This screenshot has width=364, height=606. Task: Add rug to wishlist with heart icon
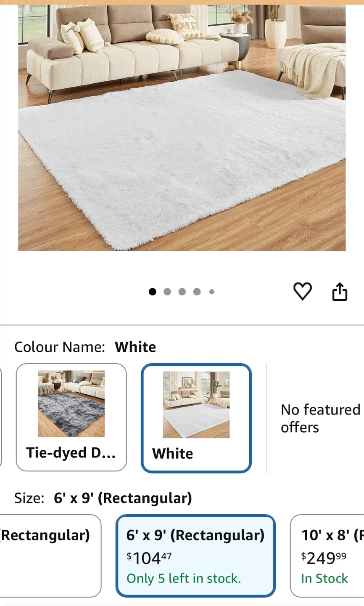pyautogui.click(x=302, y=291)
